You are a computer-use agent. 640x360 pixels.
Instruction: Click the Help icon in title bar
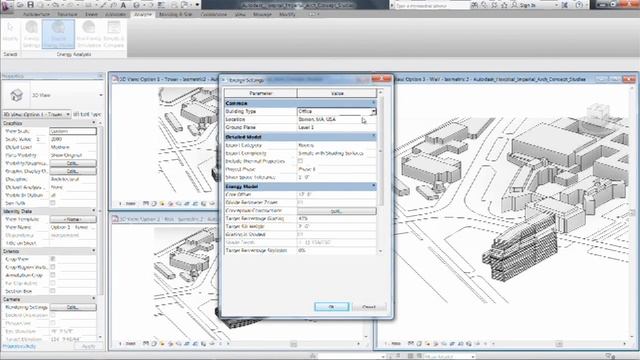coord(579,5)
